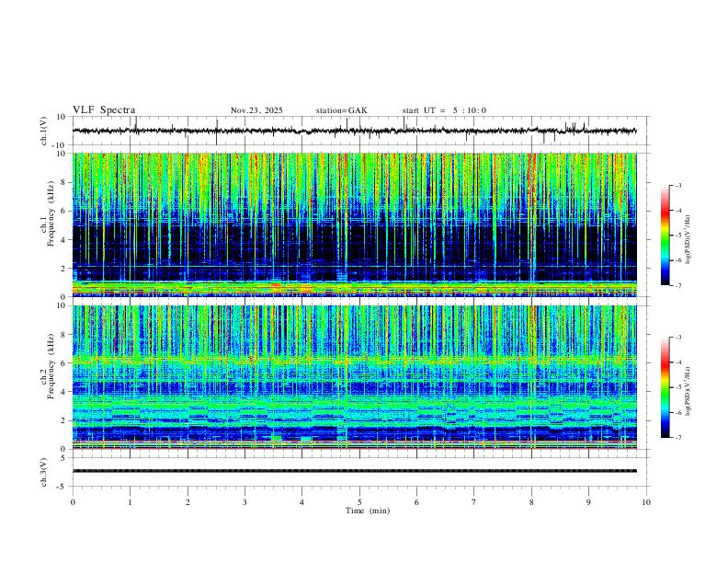Click the ch.1 voltage waveform trace
Image resolution: width=728 pixels, height=563 pixels.
pos(354,131)
